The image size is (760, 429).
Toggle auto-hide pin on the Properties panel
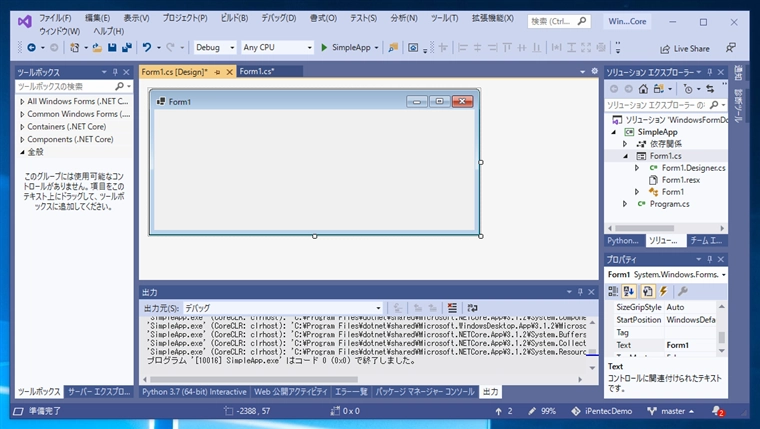(710, 259)
